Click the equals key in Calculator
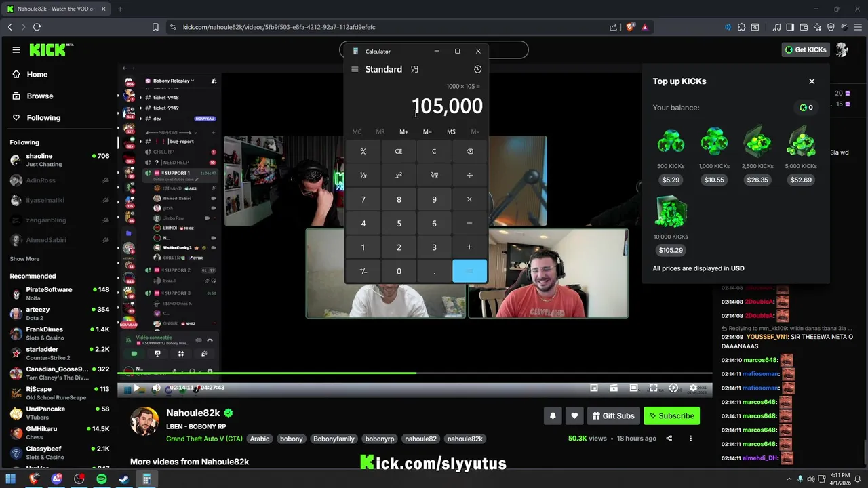The height and width of the screenshot is (488, 868). coord(469,271)
